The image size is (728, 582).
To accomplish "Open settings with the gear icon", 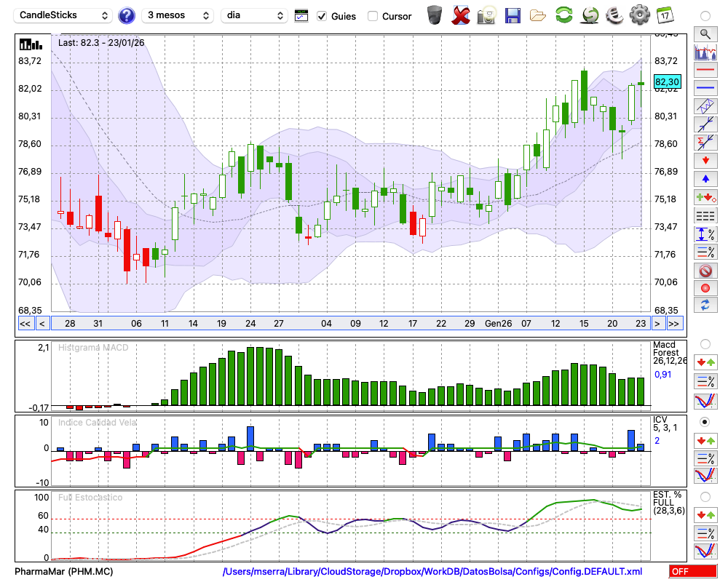I will pos(639,15).
